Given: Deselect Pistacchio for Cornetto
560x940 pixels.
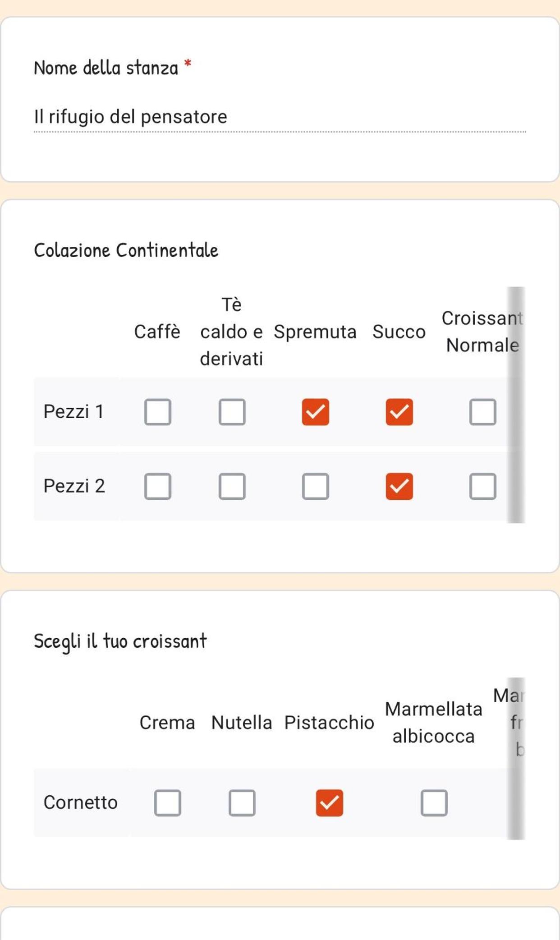Looking at the screenshot, I should 329,803.
